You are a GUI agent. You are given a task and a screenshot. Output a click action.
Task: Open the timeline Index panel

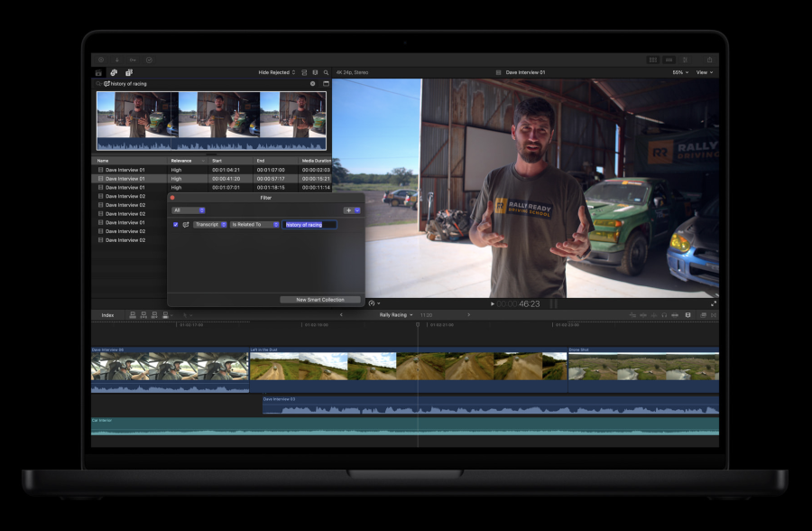[108, 315]
